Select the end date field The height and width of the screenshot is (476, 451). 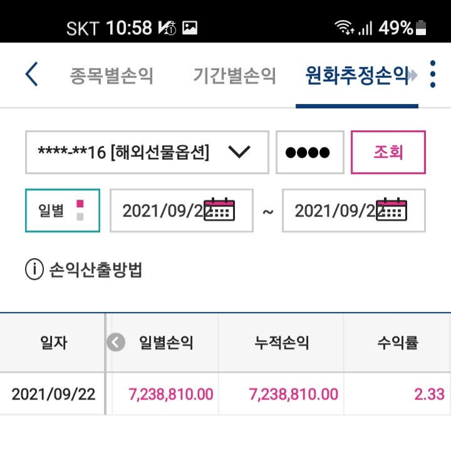click(x=354, y=210)
